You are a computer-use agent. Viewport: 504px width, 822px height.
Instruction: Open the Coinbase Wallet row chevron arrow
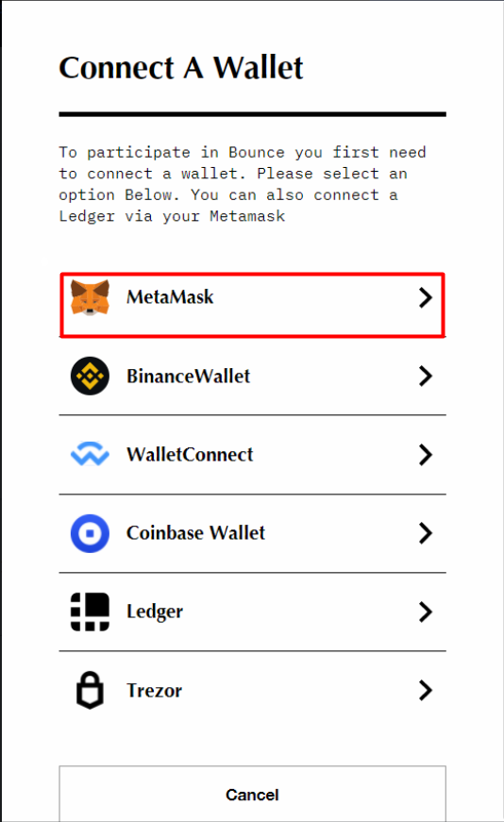[426, 533]
